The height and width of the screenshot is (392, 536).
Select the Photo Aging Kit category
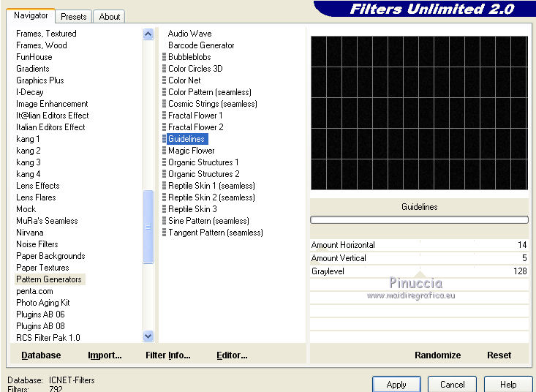click(x=42, y=303)
